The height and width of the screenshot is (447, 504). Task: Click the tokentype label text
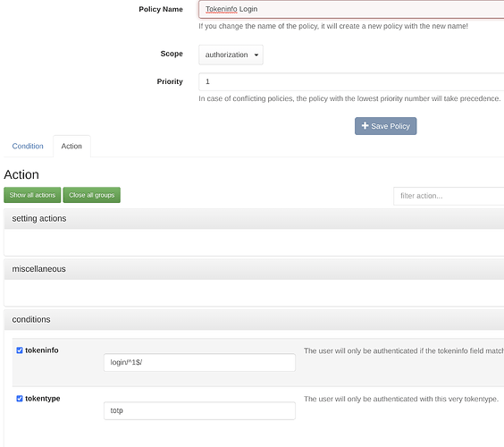click(43, 399)
